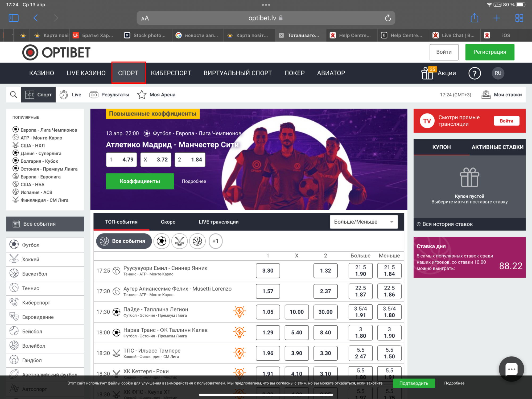532x399 pixels.
Task: Open the КИБЕРСПОРТ menu item
Action: click(x=171, y=73)
